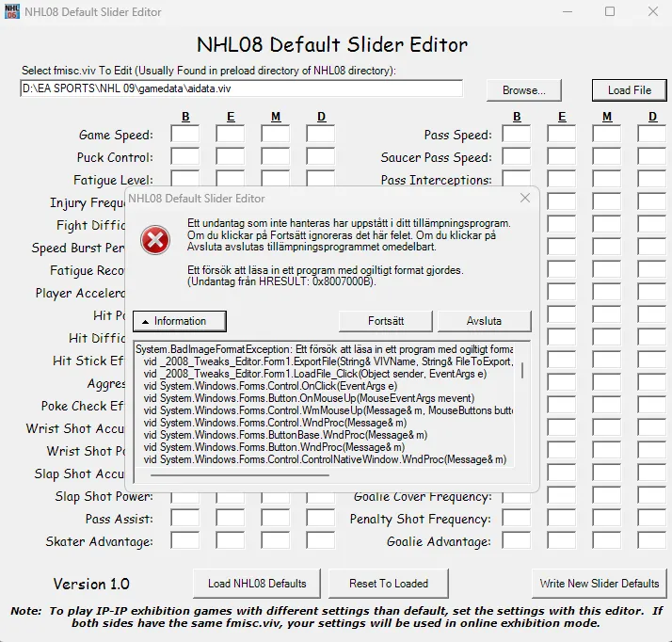Click Goalie Cover Frequency E field
Viewport: 672px width, 642px height.
[562, 496]
